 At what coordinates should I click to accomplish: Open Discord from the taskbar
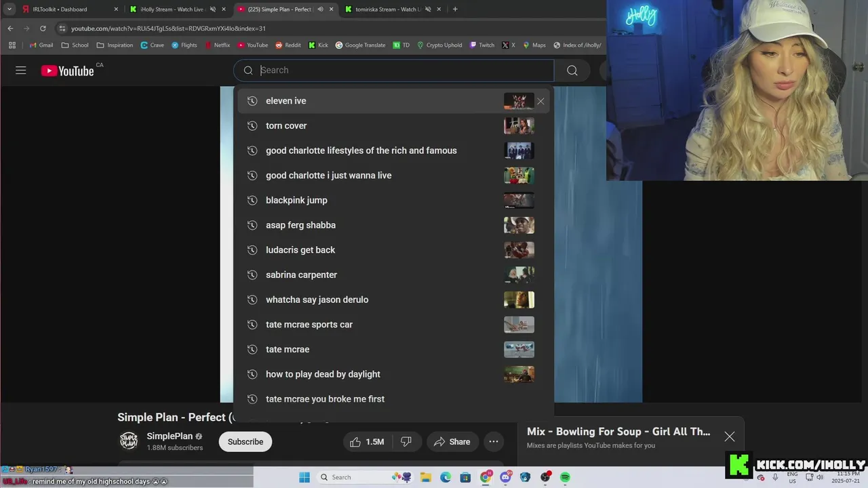coord(505,477)
